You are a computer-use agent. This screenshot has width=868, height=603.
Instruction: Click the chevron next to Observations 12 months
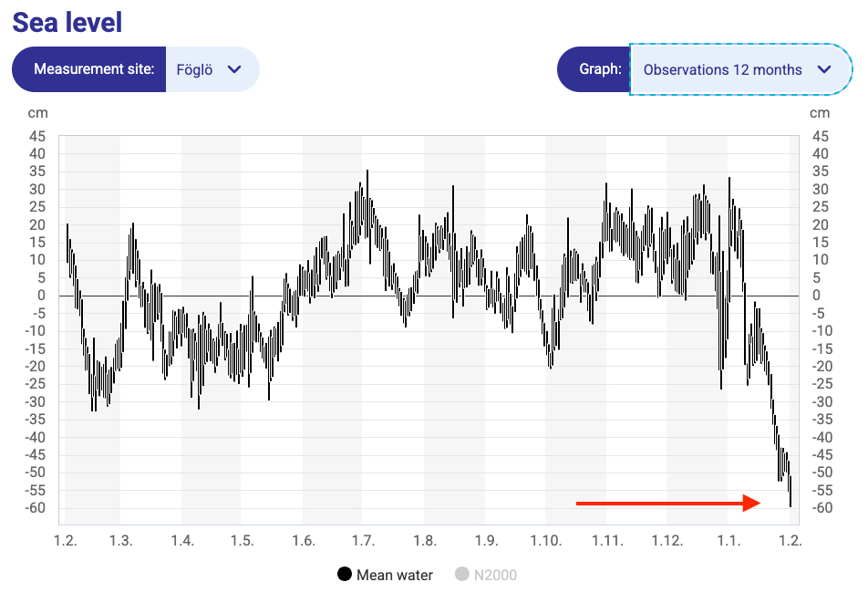(824, 69)
